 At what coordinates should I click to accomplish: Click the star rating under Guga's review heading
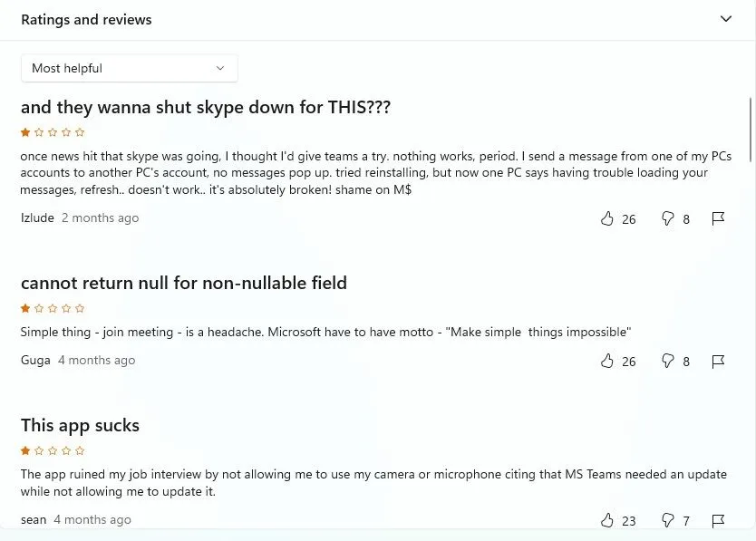coord(52,307)
